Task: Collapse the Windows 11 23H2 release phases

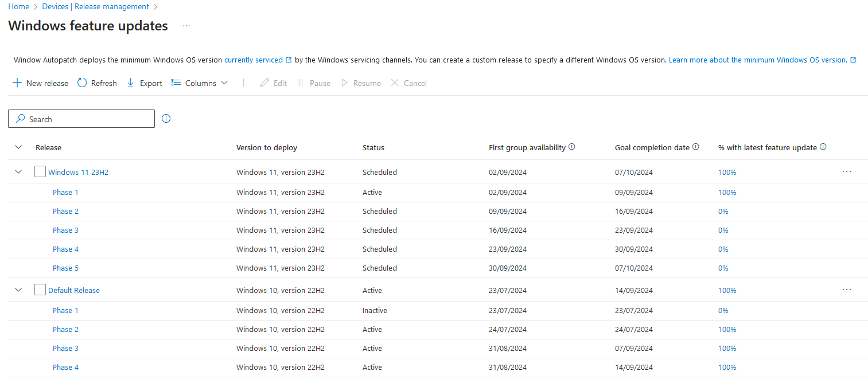Action: pyautogui.click(x=18, y=171)
